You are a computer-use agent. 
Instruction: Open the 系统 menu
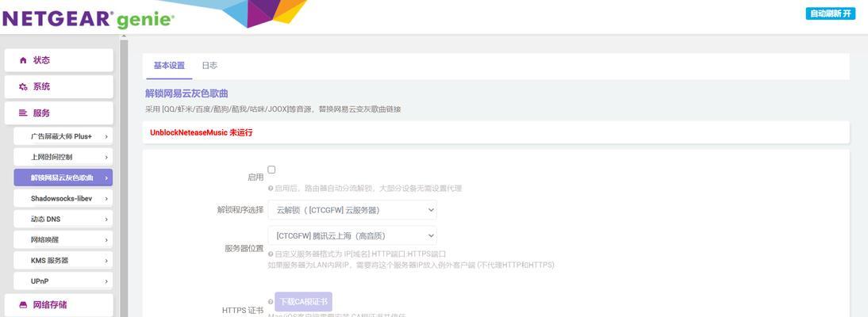(x=59, y=87)
